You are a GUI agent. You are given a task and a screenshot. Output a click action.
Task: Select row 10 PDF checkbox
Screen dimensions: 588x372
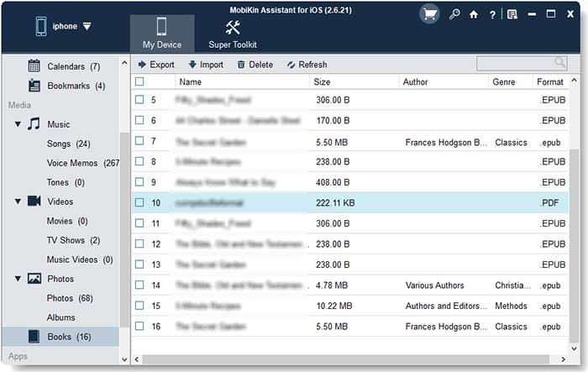[139, 202]
